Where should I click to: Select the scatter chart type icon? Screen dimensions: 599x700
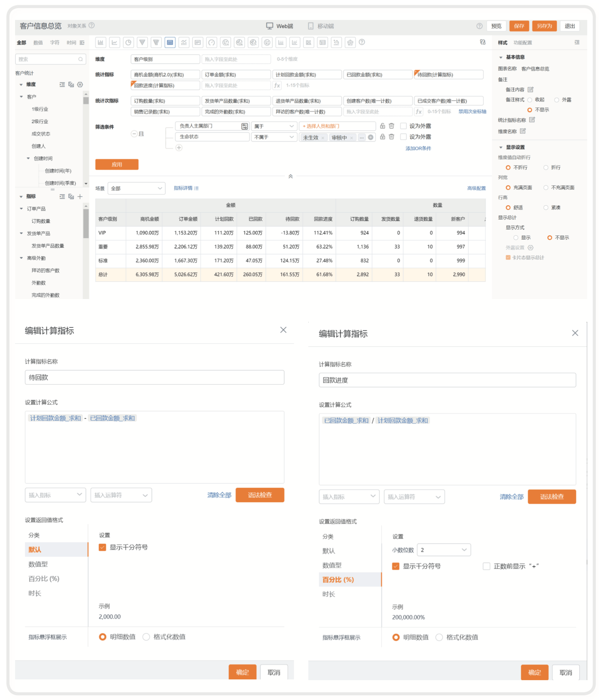336,42
